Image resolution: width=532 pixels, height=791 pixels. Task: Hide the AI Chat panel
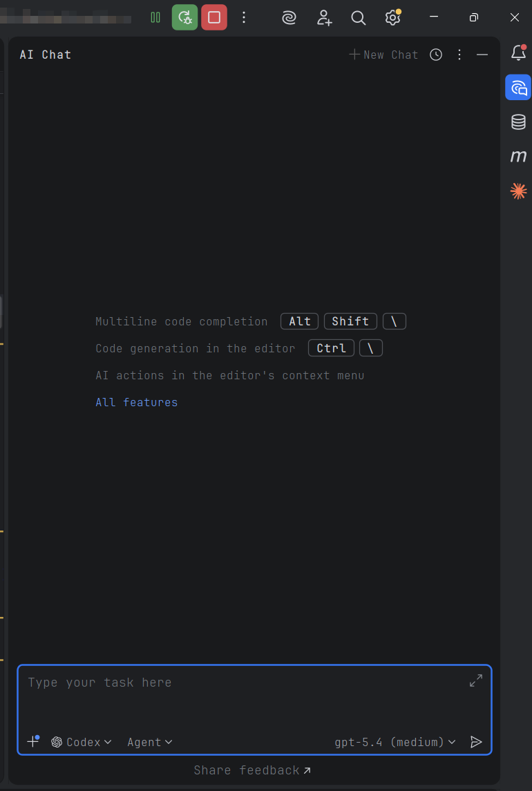[x=482, y=55]
